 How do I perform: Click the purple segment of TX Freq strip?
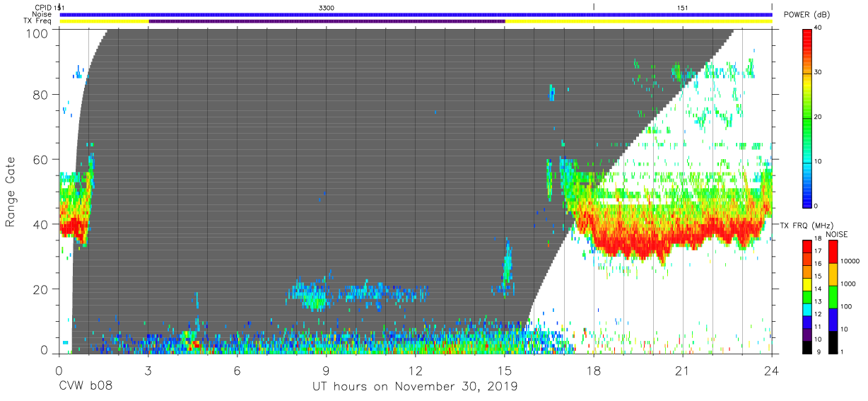click(x=327, y=21)
